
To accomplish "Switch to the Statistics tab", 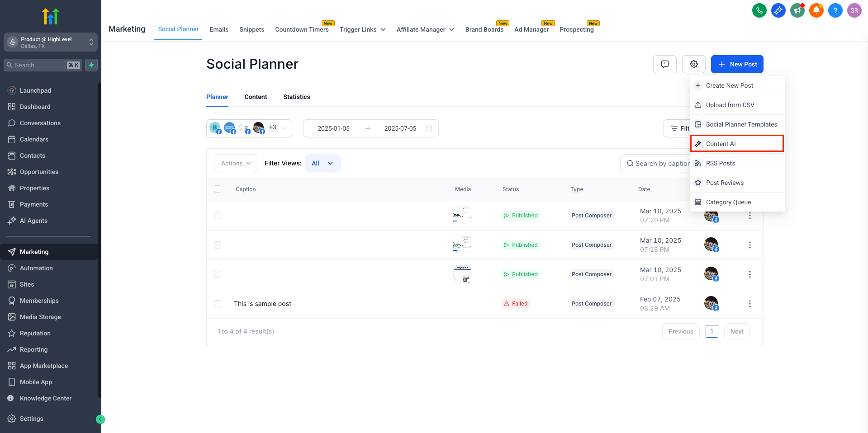I will point(297,97).
